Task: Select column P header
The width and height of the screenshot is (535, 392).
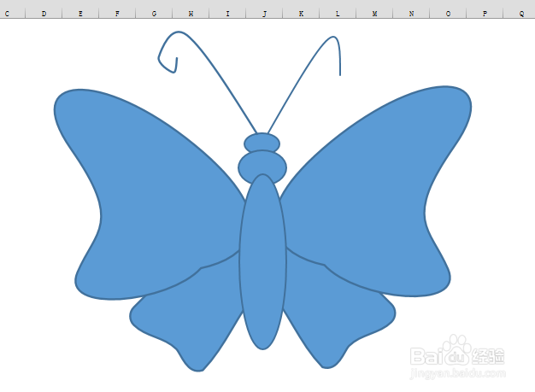Action: (485, 14)
